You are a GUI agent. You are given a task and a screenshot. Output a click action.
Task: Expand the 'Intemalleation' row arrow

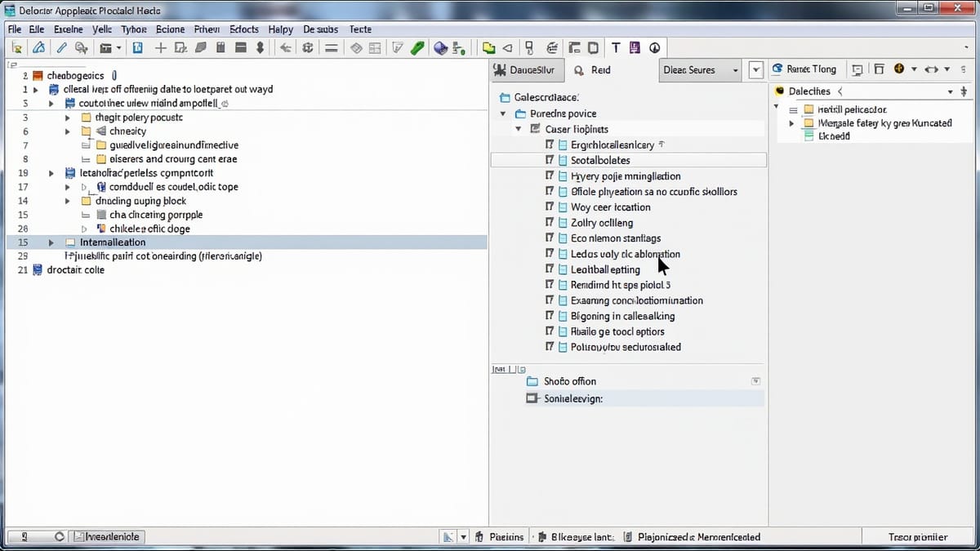coord(51,242)
